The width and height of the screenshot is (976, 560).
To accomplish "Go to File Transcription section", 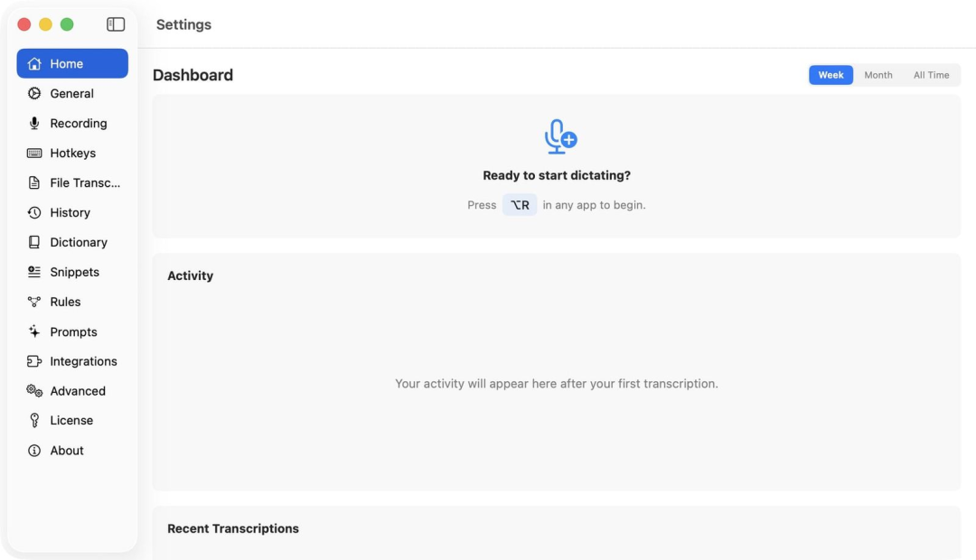I will point(84,183).
